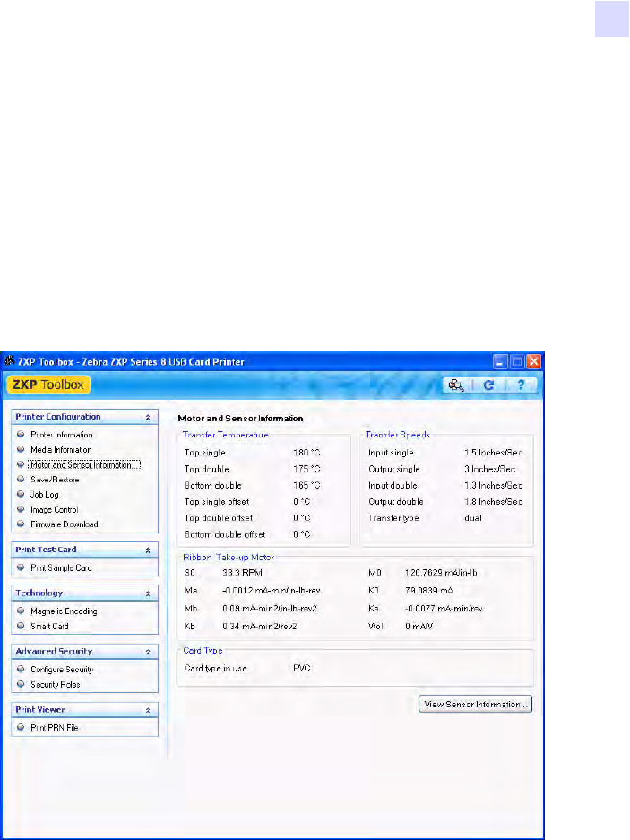The height and width of the screenshot is (840, 630).
Task: Open Smart Card page
Action: pyautogui.click(x=49, y=626)
